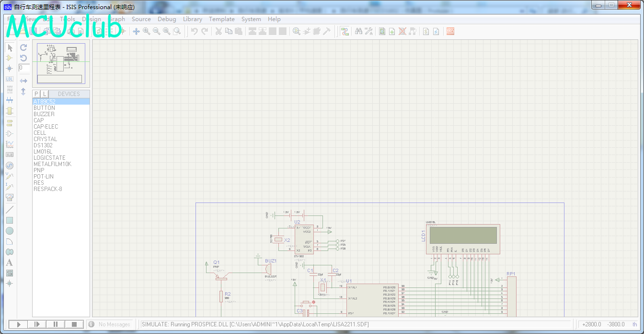Choose the 2D text 'A' tool
The height and width of the screenshot is (334, 644).
click(x=10, y=262)
